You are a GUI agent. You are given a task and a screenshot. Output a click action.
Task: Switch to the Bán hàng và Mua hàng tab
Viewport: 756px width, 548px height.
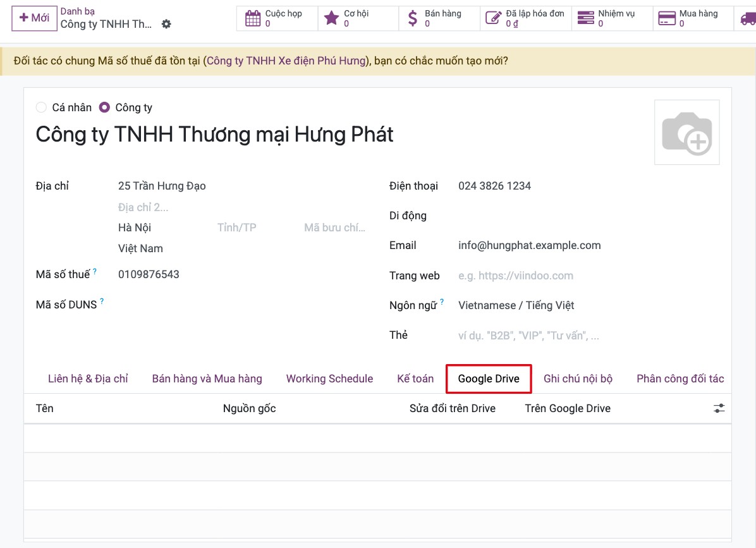(207, 379)
